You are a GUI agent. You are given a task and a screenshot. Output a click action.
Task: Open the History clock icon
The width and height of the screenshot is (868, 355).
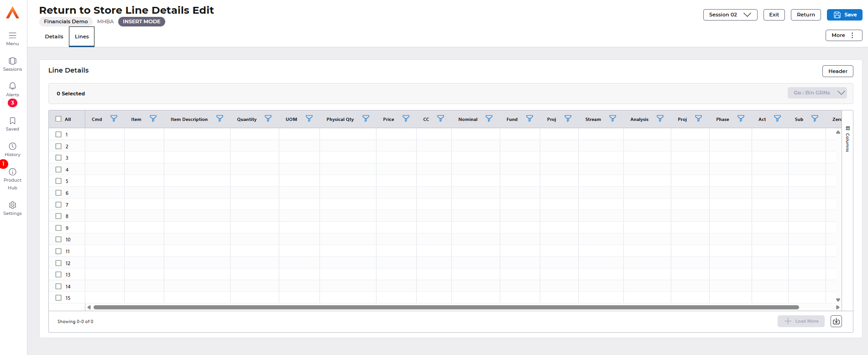coord(13,146)
